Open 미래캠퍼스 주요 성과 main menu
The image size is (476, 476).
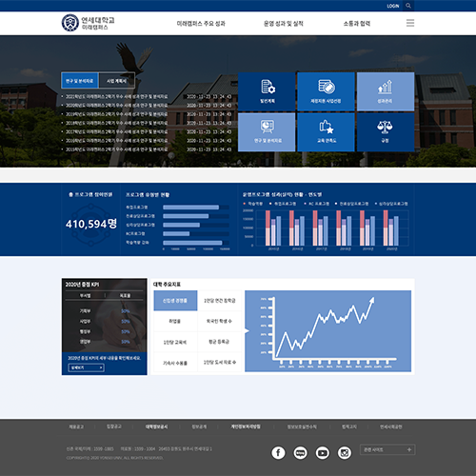(x=201, y=24)
